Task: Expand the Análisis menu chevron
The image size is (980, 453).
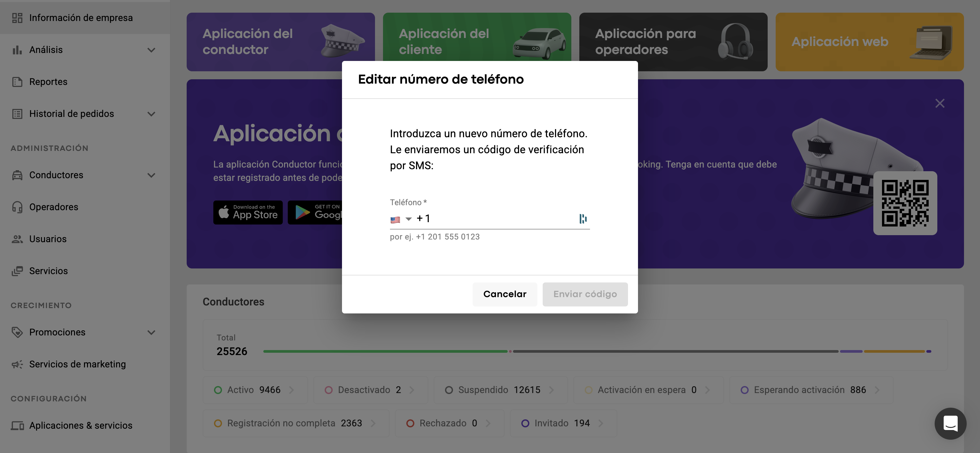Action: pyautogui.click(x=151, y=50)
